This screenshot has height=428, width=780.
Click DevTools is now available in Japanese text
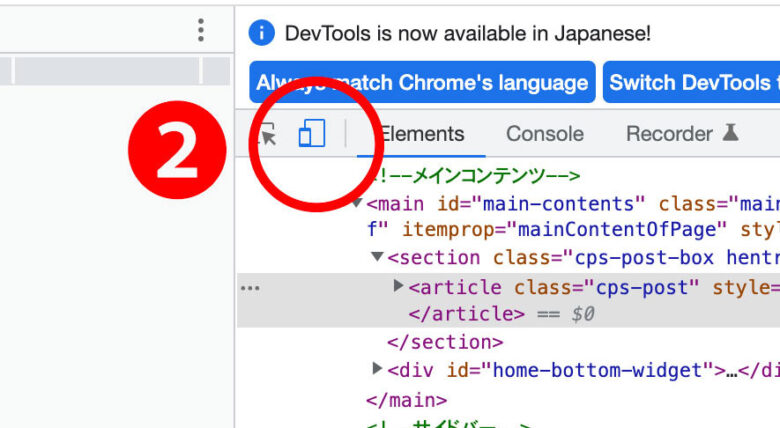tap(468, 34)
